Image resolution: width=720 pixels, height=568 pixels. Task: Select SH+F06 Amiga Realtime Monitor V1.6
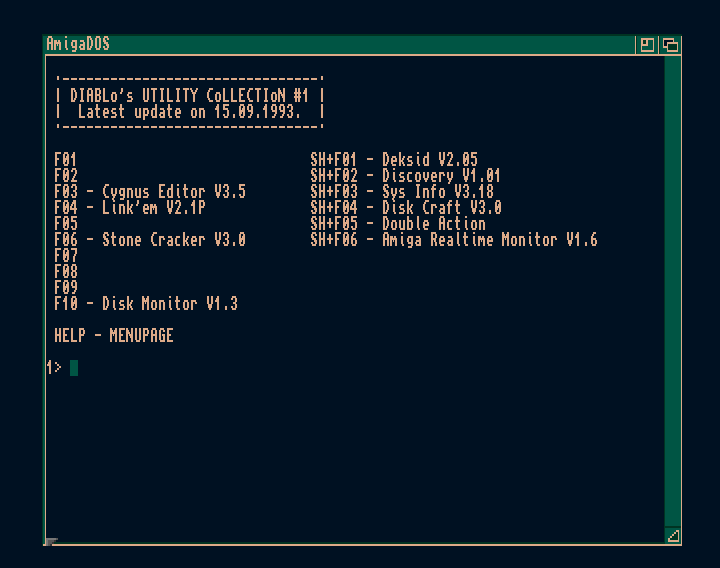[454, 240]
